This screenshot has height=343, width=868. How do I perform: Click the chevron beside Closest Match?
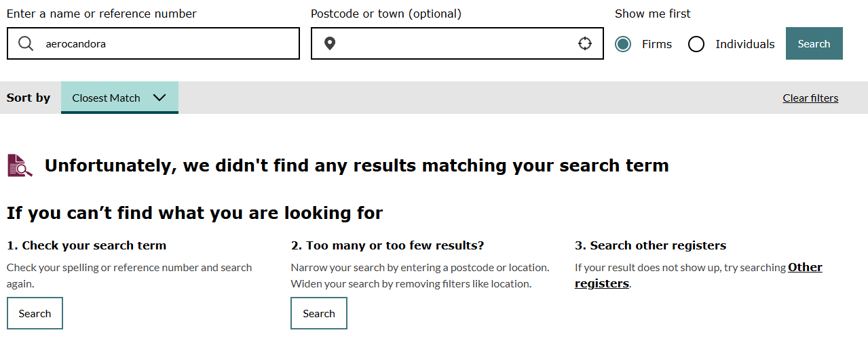159,98
